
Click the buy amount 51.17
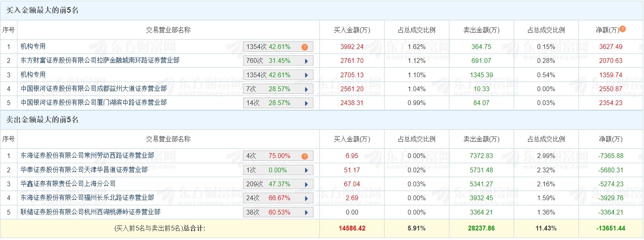(x=352, y=170)
